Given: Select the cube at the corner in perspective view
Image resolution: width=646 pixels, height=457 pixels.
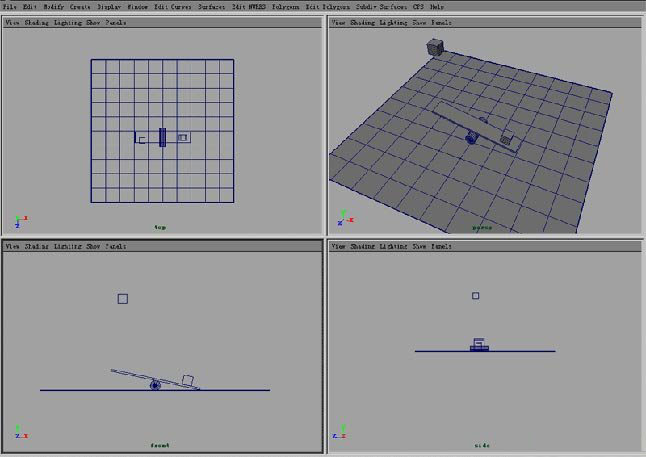Looking at the screenshot, I should click(x=435, y=47).
